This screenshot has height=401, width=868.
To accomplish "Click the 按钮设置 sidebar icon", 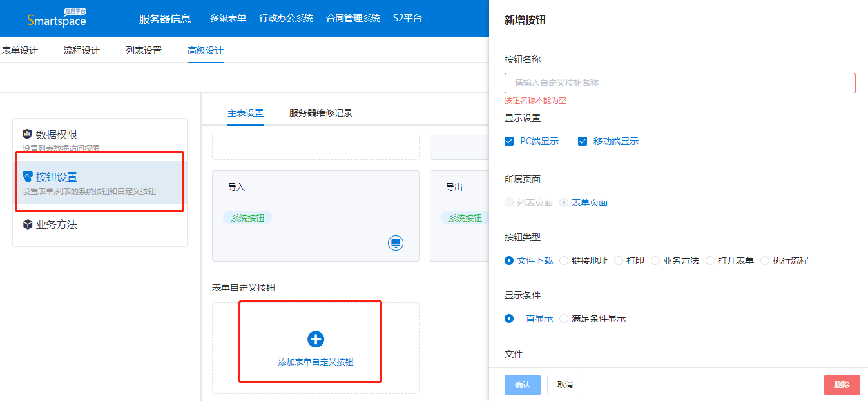I will tap(27, 177).
